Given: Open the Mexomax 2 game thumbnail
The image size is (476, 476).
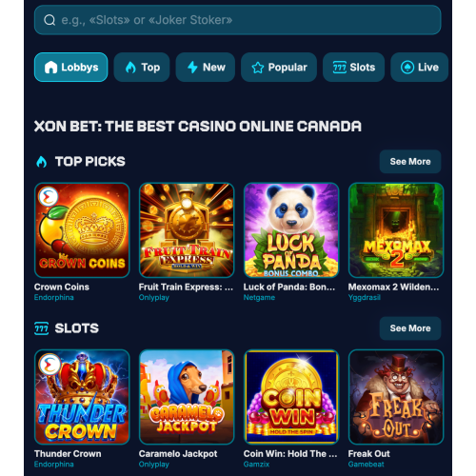Looking at the screenshot, I should click(x=396, y=230).
